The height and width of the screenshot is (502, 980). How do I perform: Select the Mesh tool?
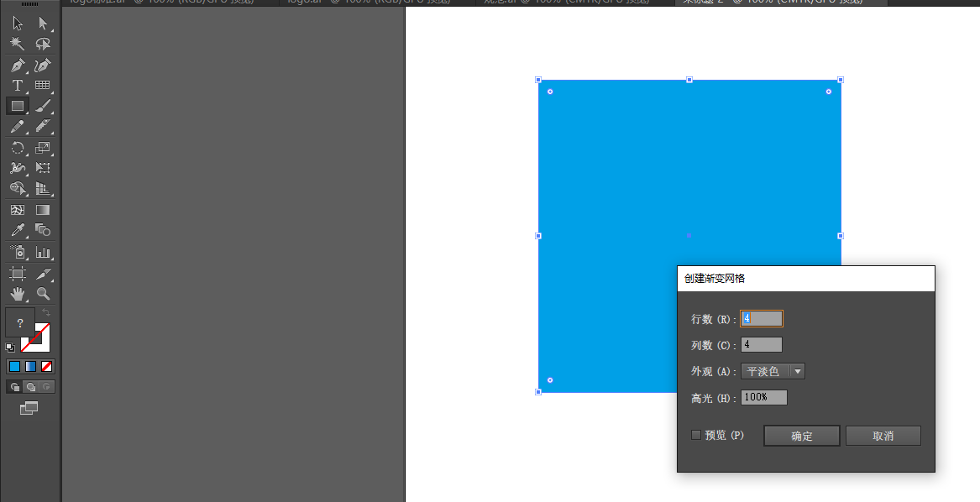[x=18, y=210]
